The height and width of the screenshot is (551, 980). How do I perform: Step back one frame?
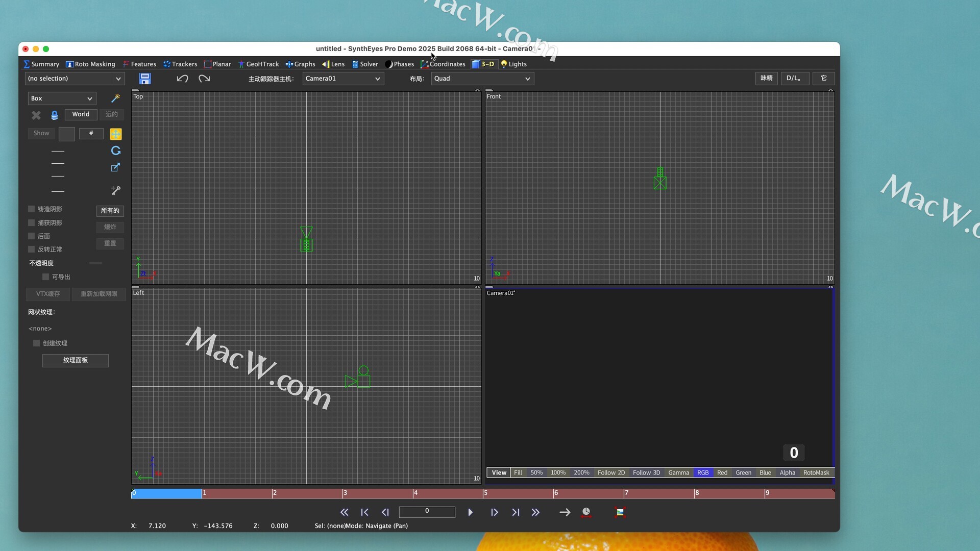tap(385, 512)
